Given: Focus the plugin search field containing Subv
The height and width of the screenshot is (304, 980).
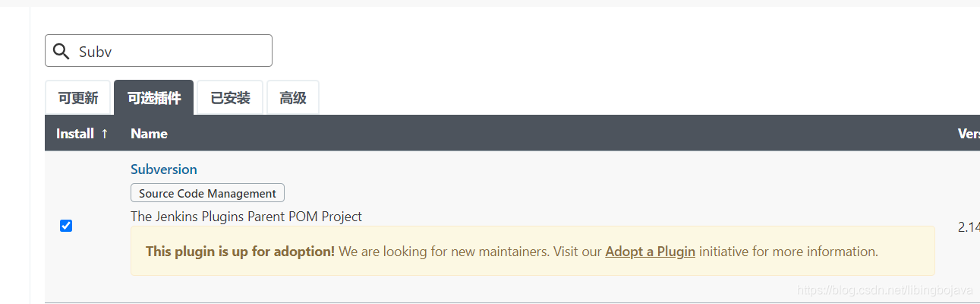Looking at the screenshot, I should pyautogui.click(x=159, y=50).
